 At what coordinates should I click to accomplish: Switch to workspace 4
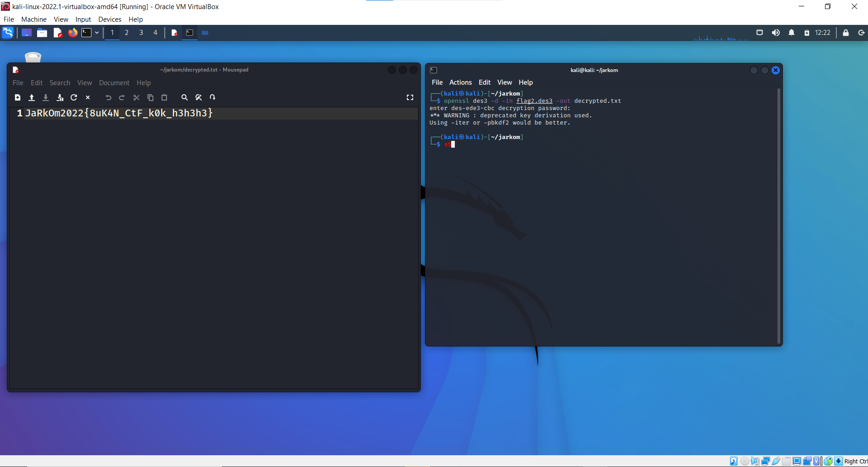coord(155,33)
